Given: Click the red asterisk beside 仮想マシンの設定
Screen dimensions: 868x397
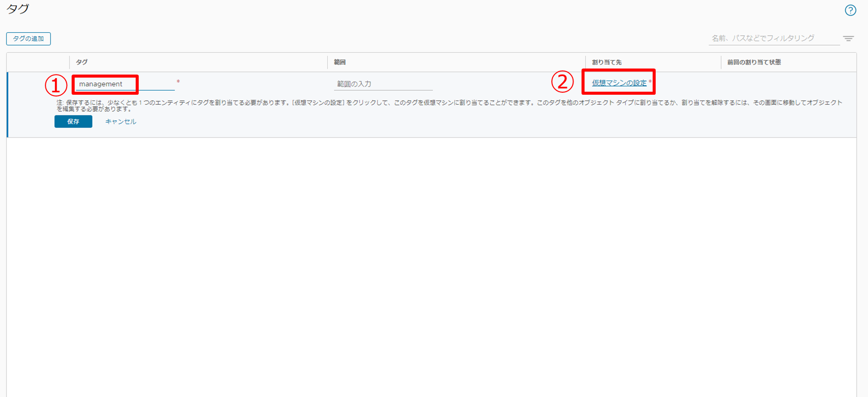Looking at the screenshot, I should (x=650, y=82).
